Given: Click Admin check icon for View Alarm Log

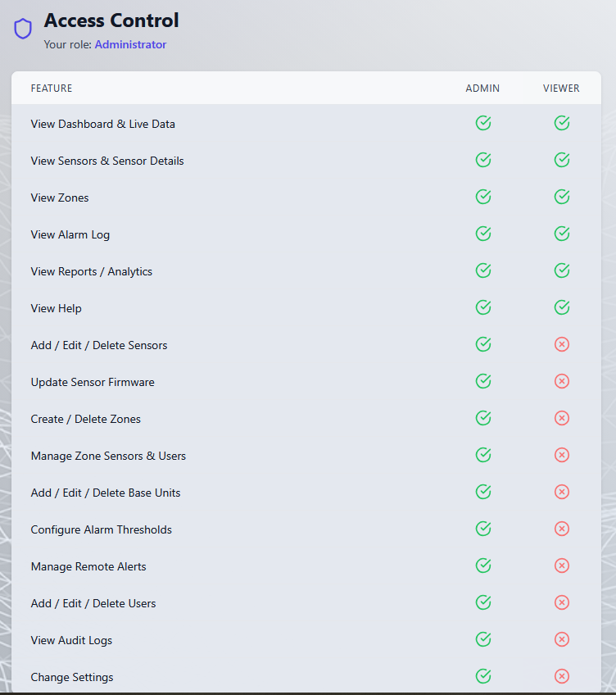Looking at the screenshot, I should pyautogui.click(x=483, y=234).
